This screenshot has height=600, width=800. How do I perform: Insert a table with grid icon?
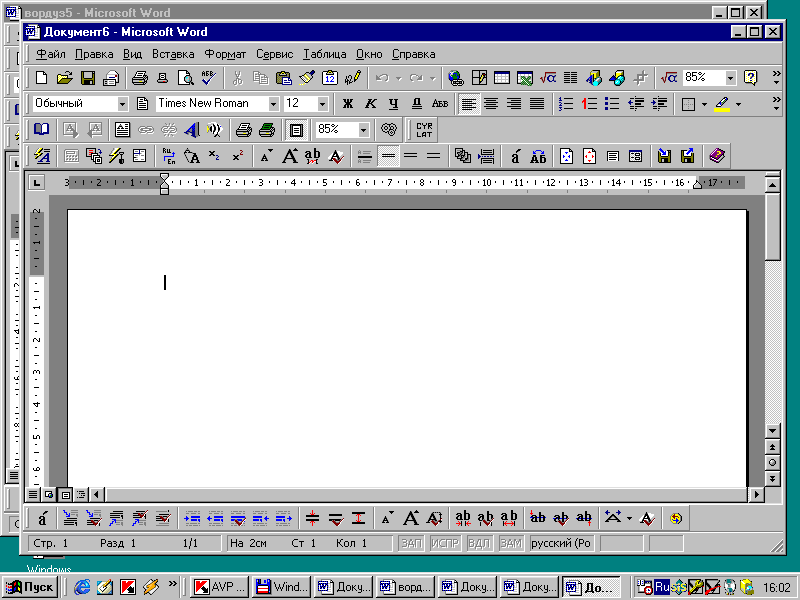click(502, 78)
